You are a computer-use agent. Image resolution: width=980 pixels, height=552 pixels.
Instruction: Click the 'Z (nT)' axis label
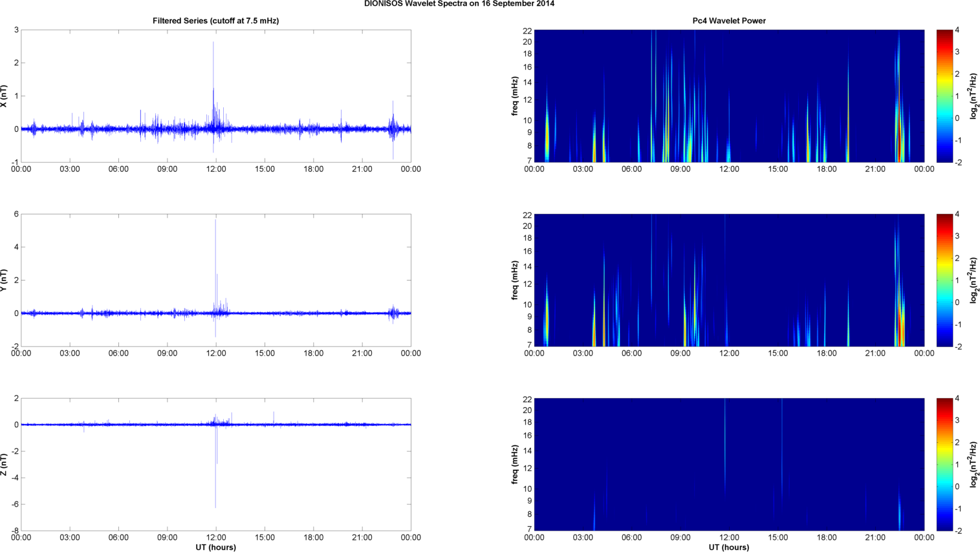pyautogui.click(x=5, y=464)
